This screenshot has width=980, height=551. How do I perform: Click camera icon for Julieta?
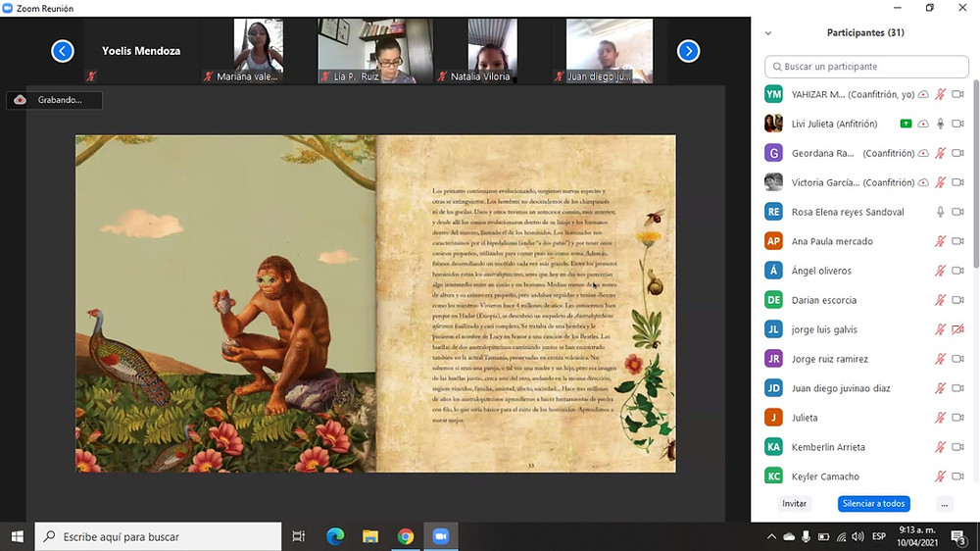tap(957, 418)
